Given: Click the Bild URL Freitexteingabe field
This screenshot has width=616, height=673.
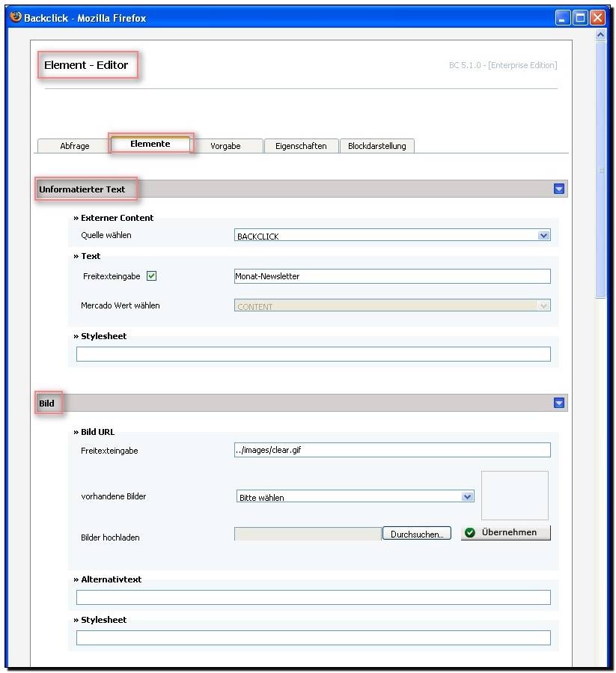Looking at the screenshot, I should [x=391, y=450].
